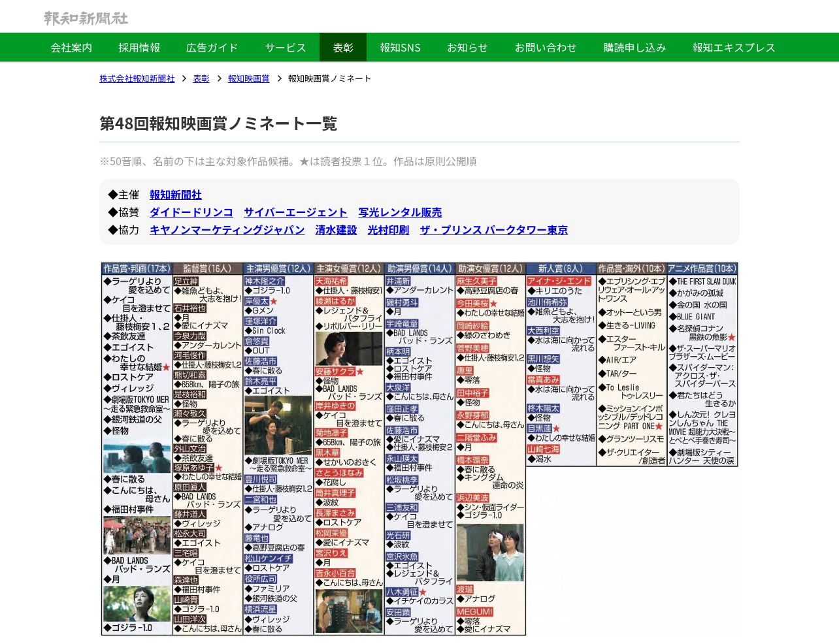Image resolution: width=839 pixels, height=644 pixels.
Task: Click the portrait photo above ゴジラ-1.0 in 作品賞・邦画 column
Action: tap(137, 604)
